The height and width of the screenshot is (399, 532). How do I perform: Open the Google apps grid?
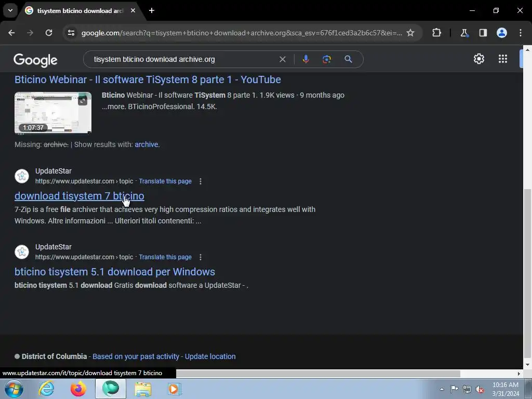503,59
